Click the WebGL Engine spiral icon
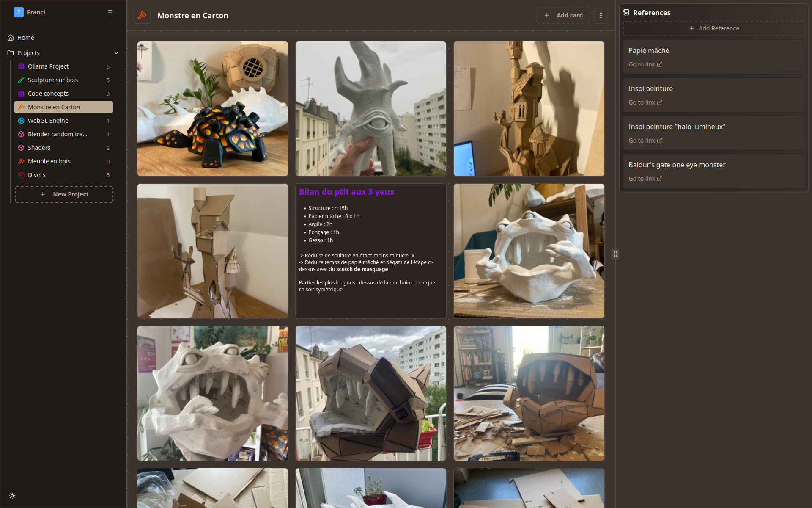Screen dimensions: 812x508 (x=21, y=121)
